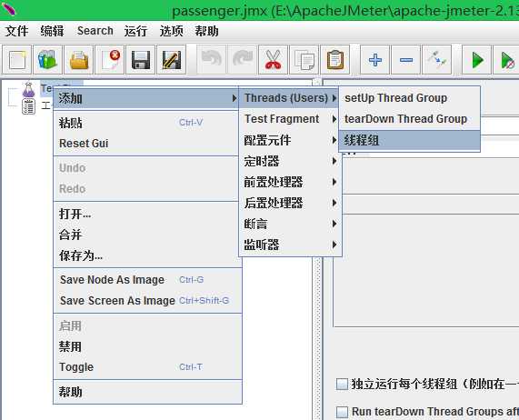Screen dimensions: 519x420
Task: Open the Templates toolbar icon
Action: pyautogui.click(x=47, y=60)
